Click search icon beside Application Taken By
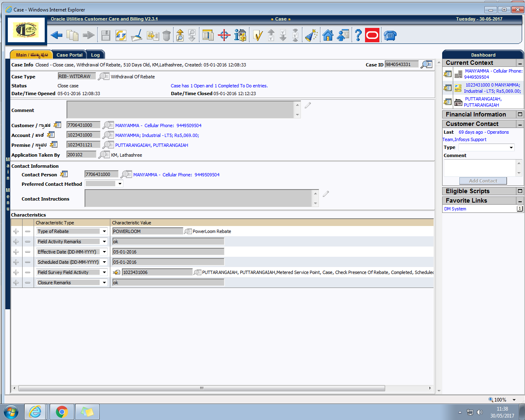Viewport: 525px width, 420px height. [104, 155]
